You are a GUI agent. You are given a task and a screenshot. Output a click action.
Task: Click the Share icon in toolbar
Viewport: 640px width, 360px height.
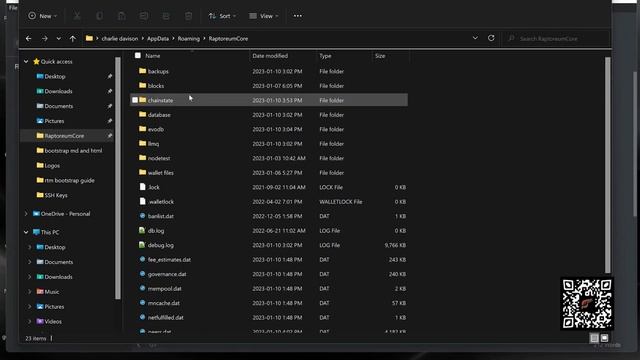coord(166,16)
